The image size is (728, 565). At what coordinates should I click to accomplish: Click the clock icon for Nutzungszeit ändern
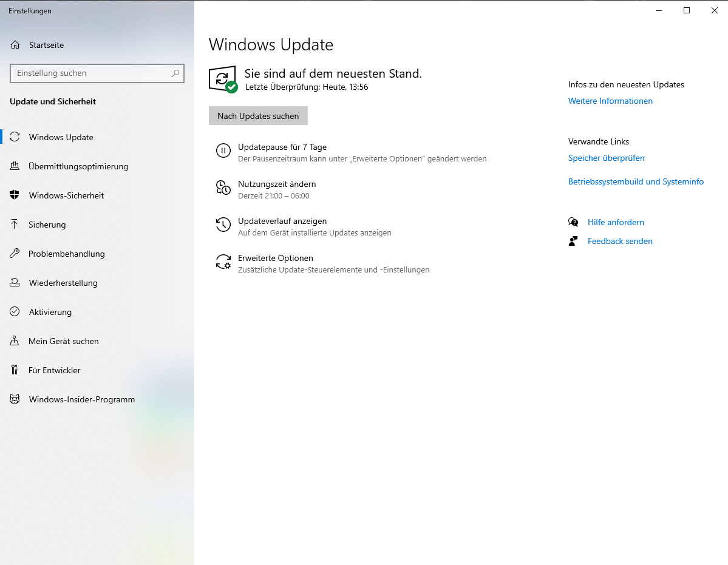coord(223,188)
